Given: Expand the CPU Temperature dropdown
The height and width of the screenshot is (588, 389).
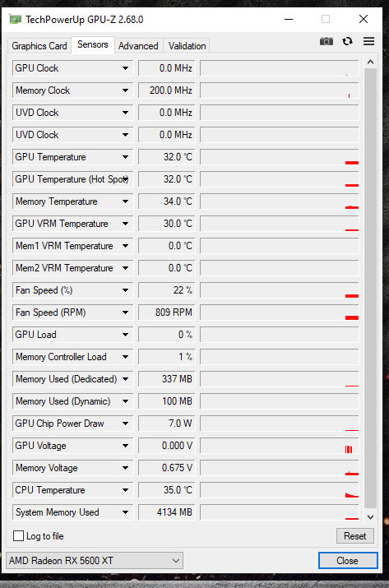Looking at the screenshot, I should pos(125,490).
